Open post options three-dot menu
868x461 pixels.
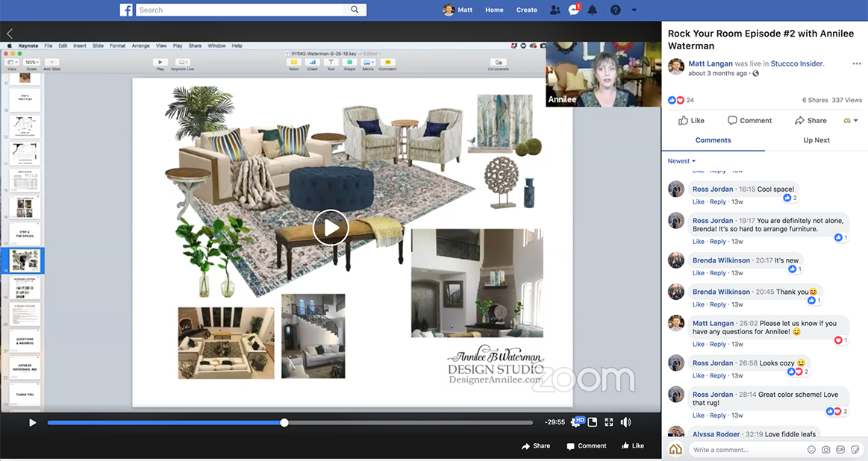(x=856, y=63)
